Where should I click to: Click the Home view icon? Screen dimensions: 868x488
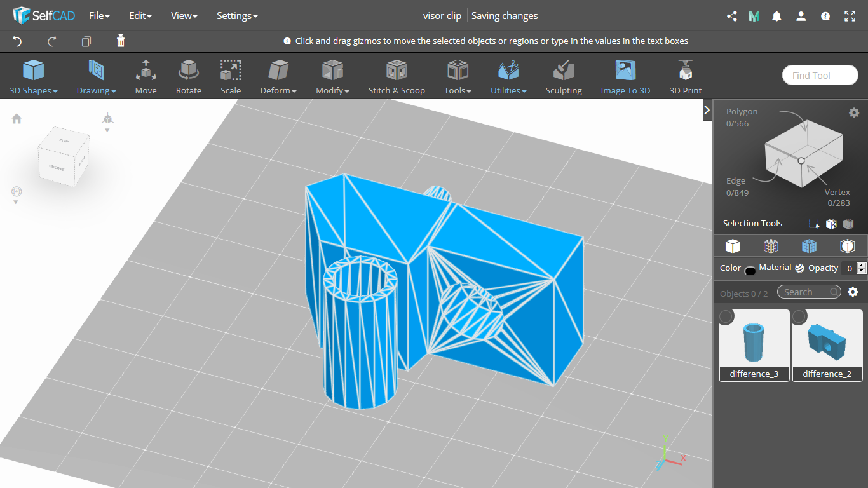pyautogui.click(x=17, y=119)
